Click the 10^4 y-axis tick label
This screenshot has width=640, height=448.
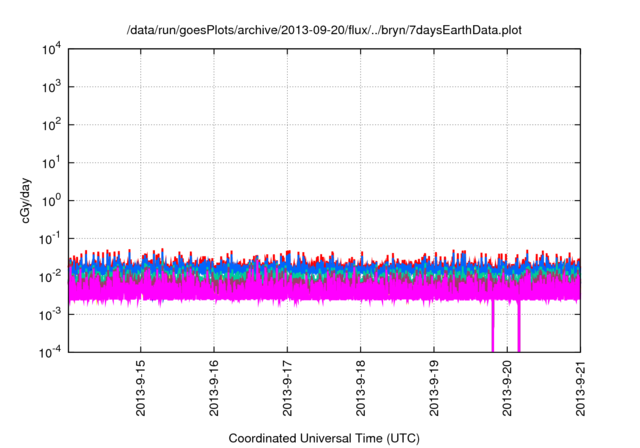52,49
